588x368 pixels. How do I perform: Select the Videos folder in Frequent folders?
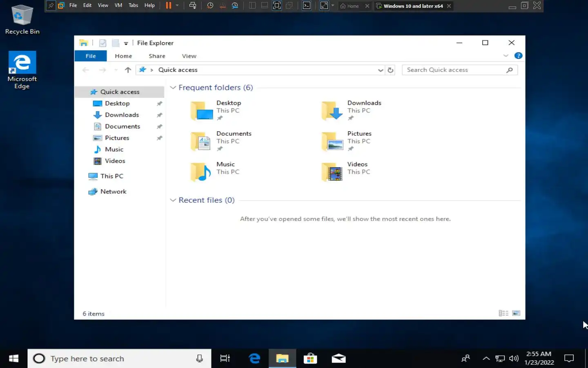(x=347, y=172)
